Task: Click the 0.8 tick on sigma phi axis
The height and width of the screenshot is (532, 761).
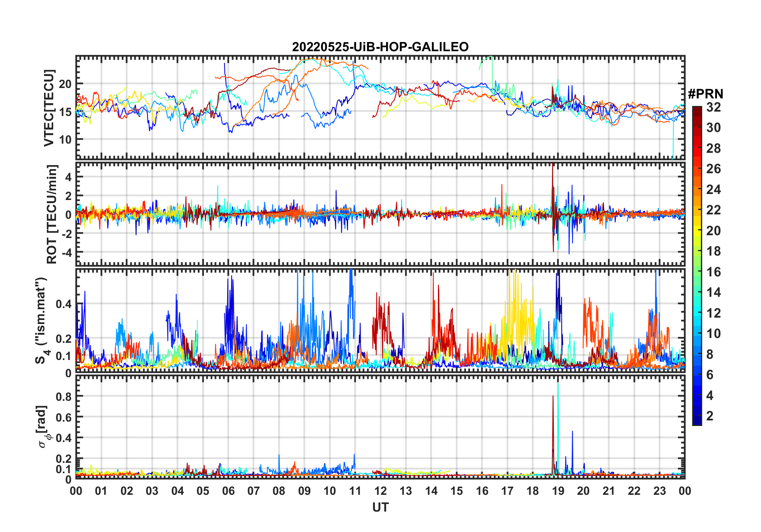Action: [x=63, y=396]
